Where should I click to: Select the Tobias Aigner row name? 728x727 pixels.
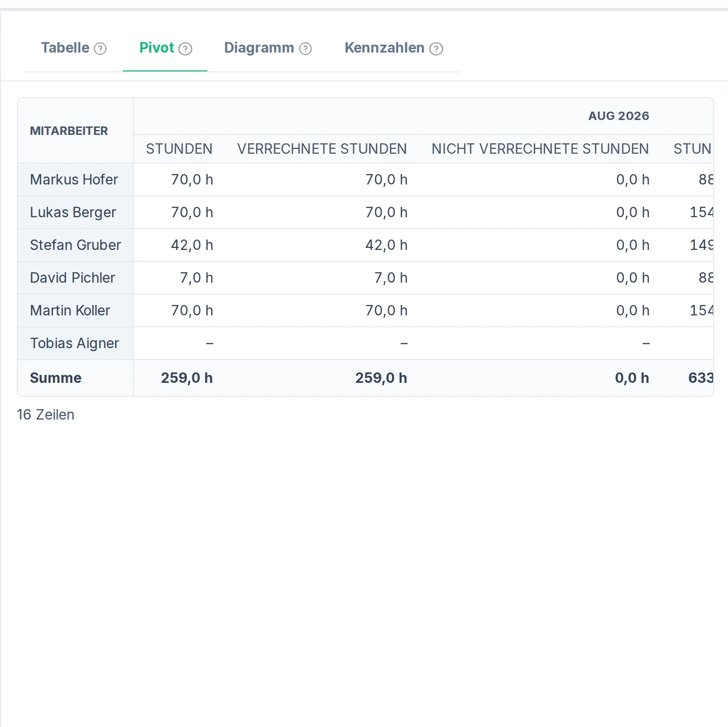[74, 343]
